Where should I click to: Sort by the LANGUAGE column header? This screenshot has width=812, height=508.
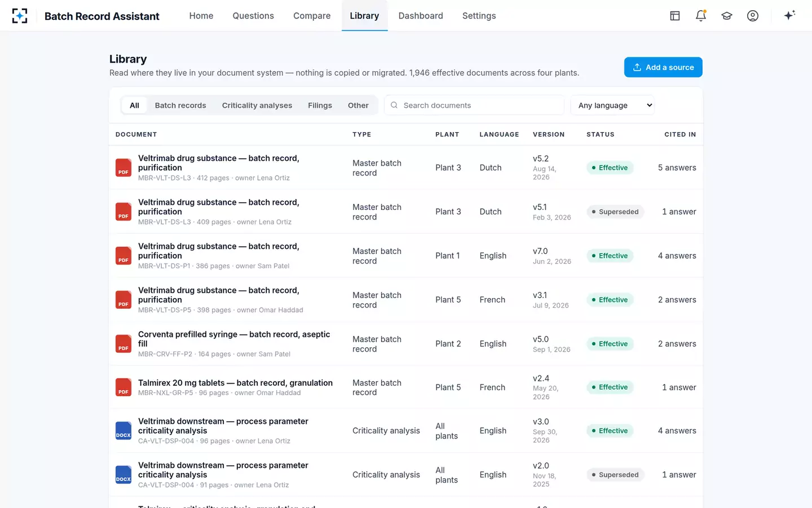(x=499, y=134)
